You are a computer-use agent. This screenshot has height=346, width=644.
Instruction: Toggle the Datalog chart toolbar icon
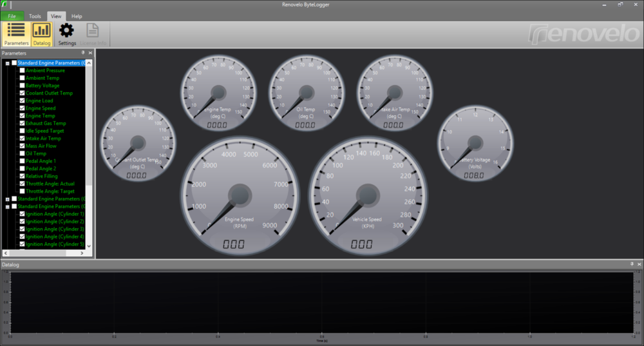[x=41, y=34]
